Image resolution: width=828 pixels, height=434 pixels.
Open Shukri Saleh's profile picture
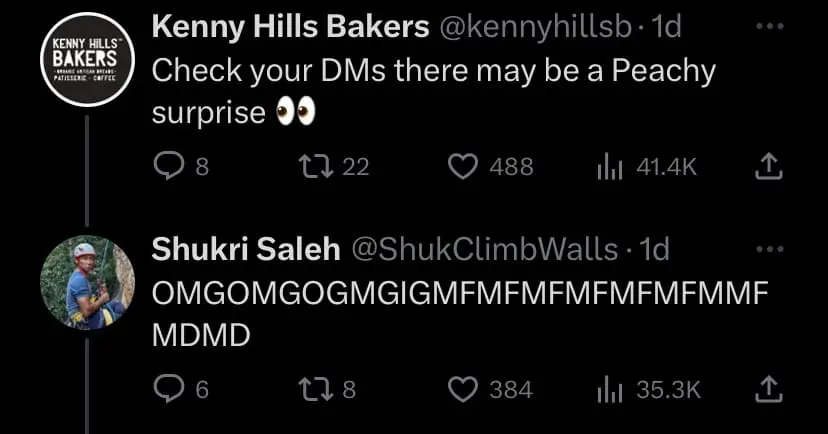(x=86, y=281)
